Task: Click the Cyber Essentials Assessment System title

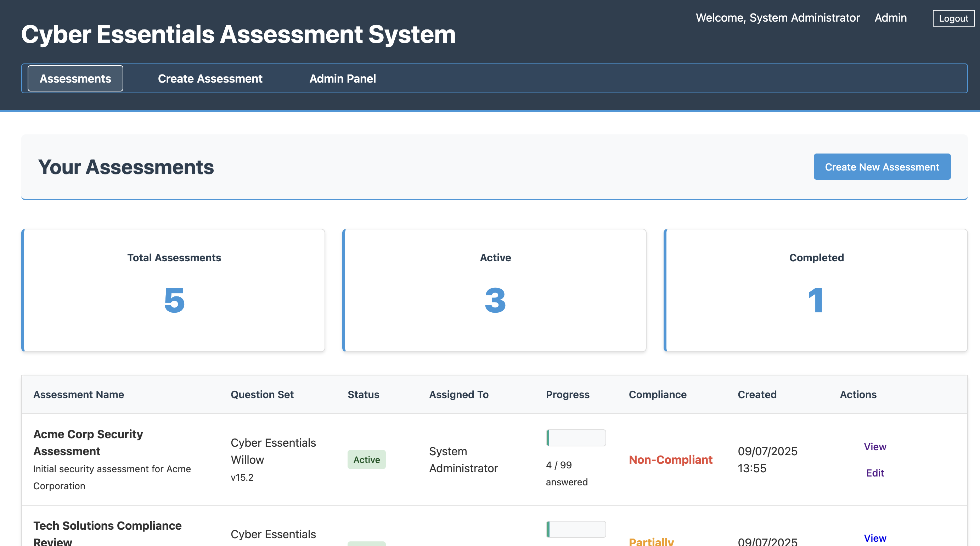Action: tap(238, 35)
